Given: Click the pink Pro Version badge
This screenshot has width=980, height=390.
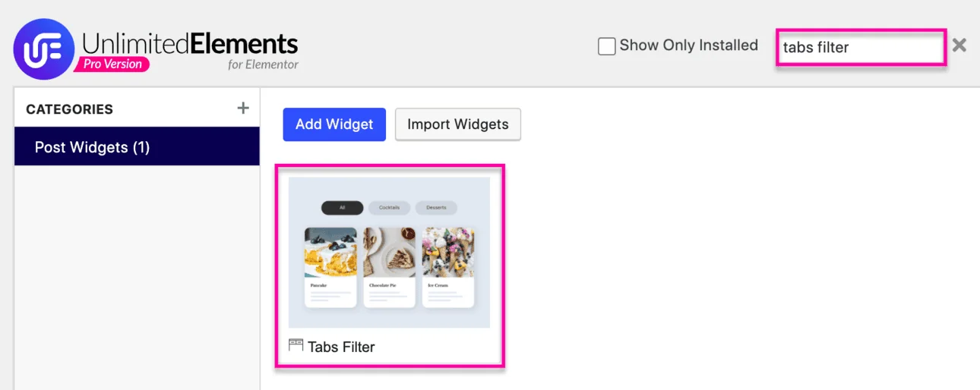Looking at the screenshot, I should (x=112, y=64).
